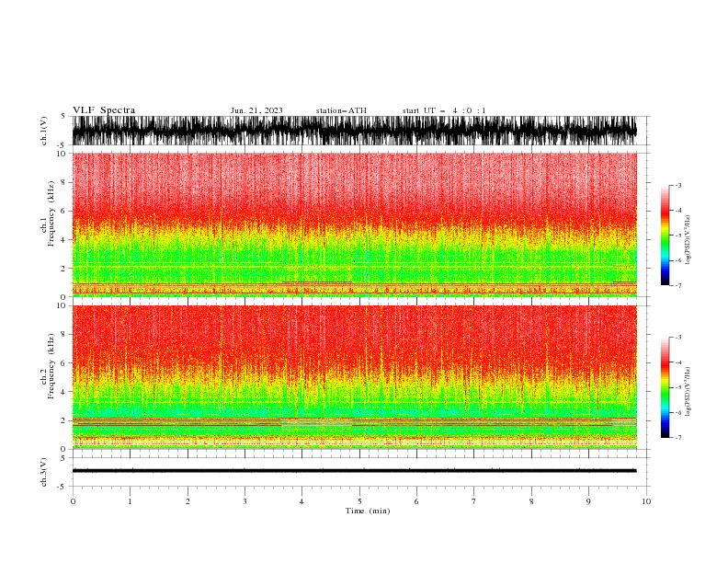Click the "station=ATH" header label
728x563 pixels.
click(341, 110)
